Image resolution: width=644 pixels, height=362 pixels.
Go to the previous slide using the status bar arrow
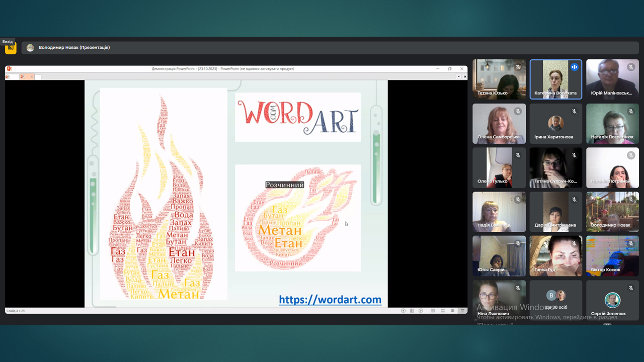(x=403, y=311)
